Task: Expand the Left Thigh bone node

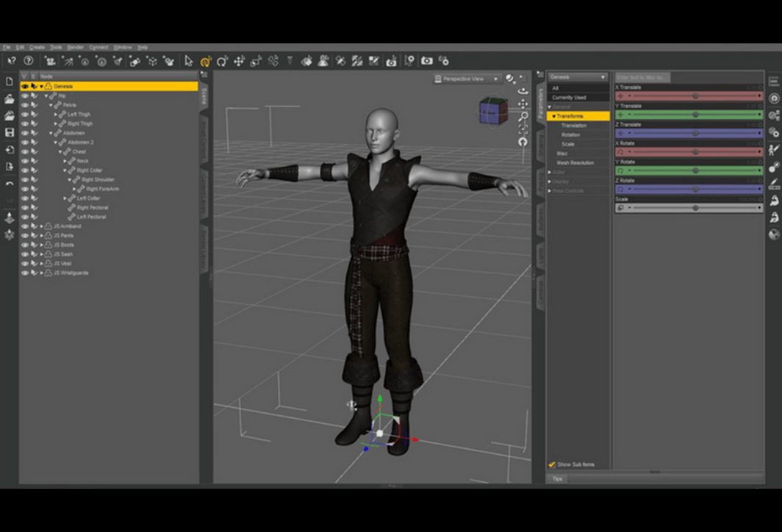Action: (57, 115)
